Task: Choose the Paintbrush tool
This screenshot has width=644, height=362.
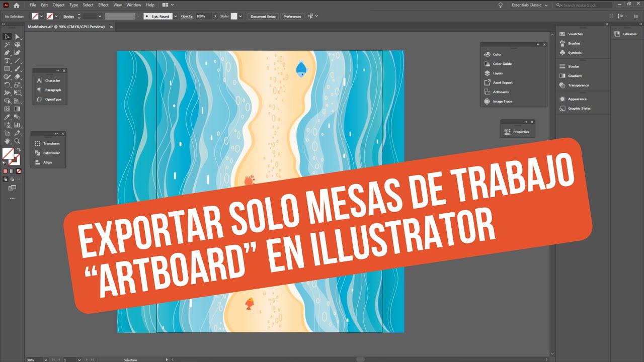Action: (x=17, y=69)
